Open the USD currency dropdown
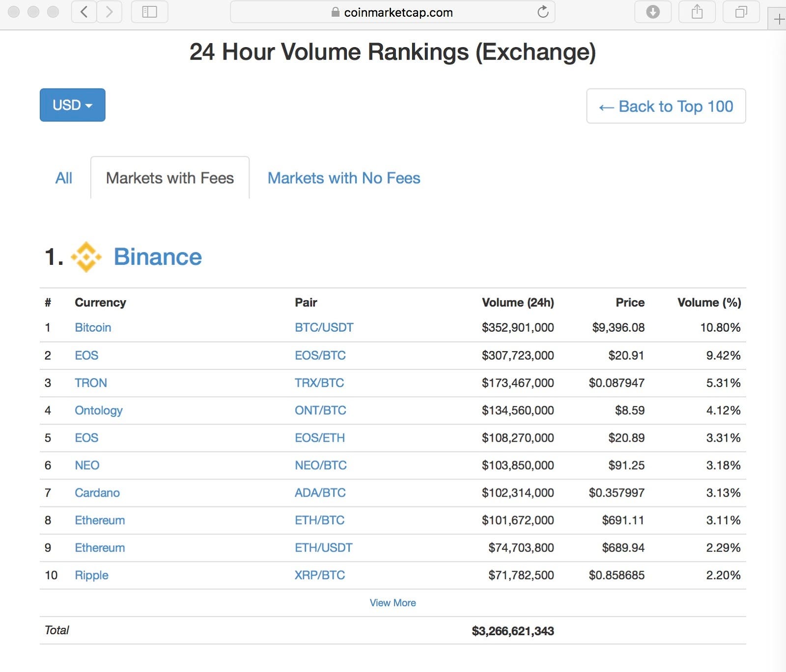Image resolution: width=786 pixels, height=672 pixels. tap(73, 105)
